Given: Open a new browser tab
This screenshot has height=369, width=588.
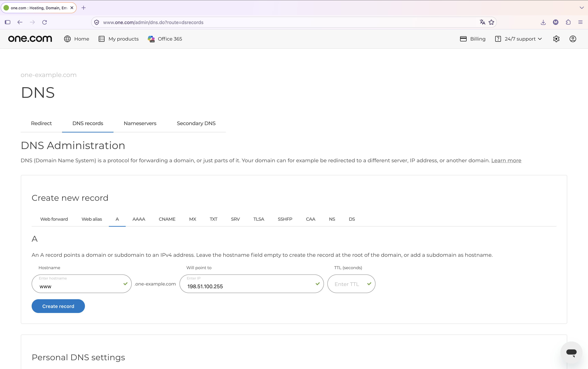Looking at the screenshot, I should tap(84, 8).
